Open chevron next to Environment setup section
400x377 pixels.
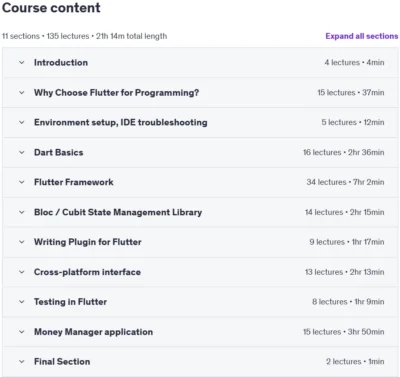pos(22,122)
